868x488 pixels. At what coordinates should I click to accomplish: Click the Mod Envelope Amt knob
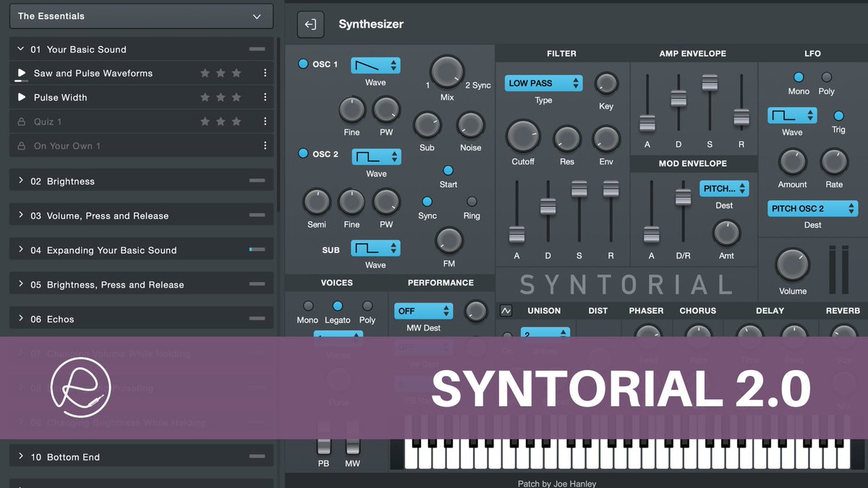(726, 234)
